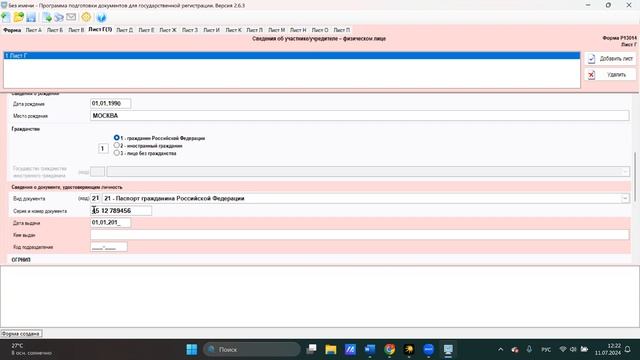Click the Место рождения field with МОСКВА
The height and width of the screenshot is (360, 640).
tap(360, 116)
